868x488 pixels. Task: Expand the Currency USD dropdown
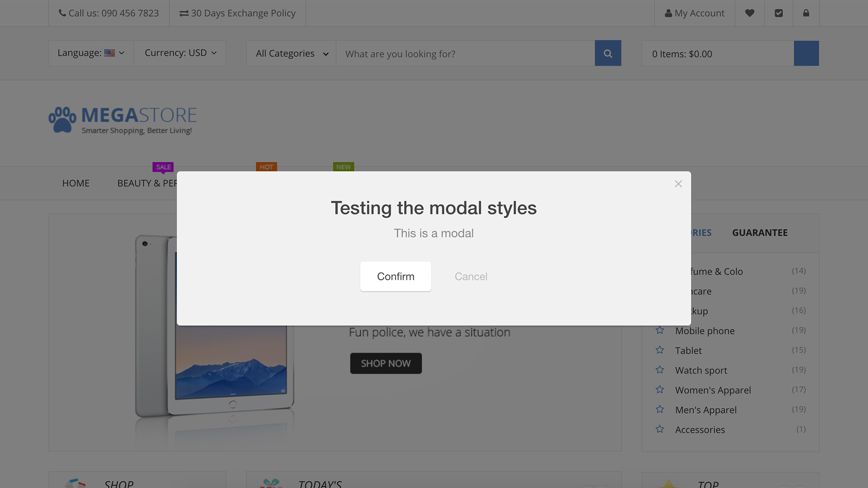pos(180,53)
